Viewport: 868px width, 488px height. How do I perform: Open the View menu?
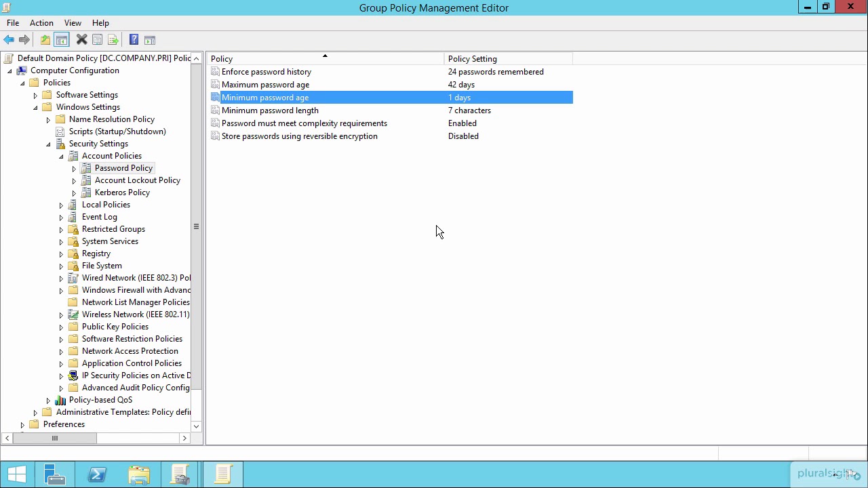(x=73, y=23)
